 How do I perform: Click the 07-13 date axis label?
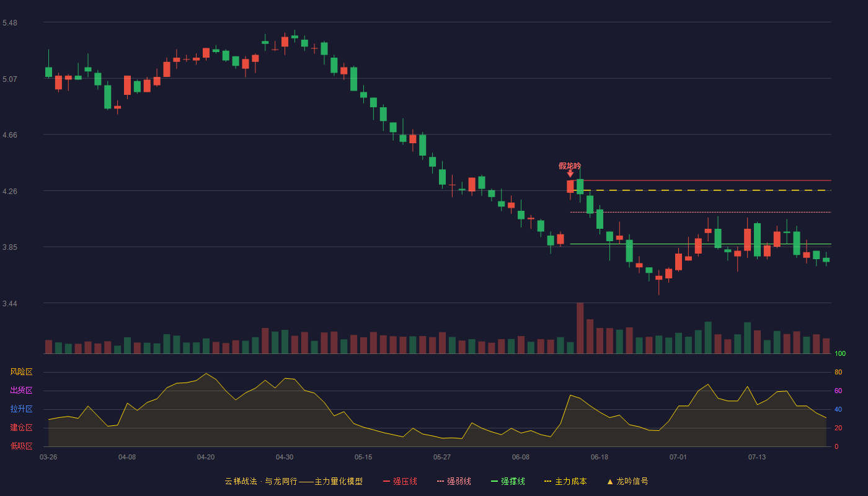click(x=757, y=457)
